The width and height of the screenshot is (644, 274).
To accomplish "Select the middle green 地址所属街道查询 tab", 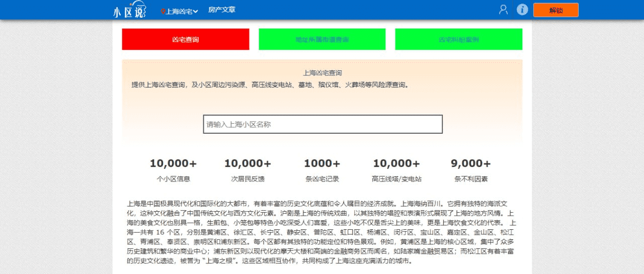I will coord(322,39).
